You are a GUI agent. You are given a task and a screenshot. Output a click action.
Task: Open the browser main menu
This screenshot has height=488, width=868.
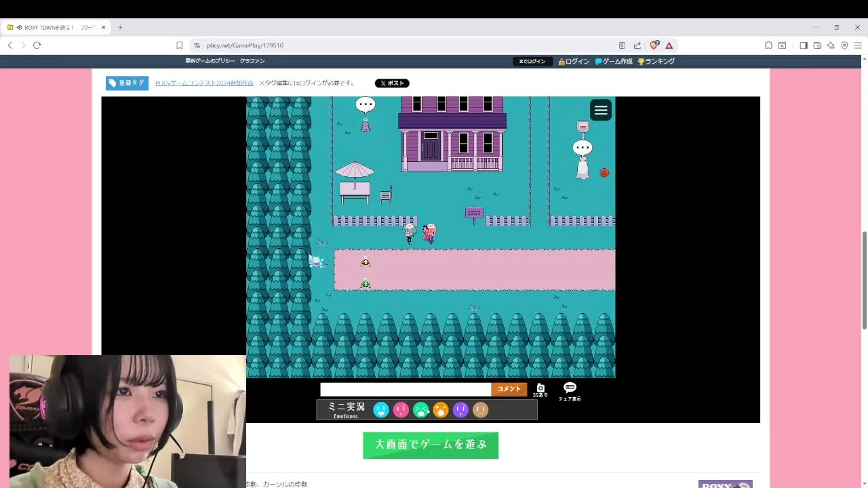click(x=858, y=45)
